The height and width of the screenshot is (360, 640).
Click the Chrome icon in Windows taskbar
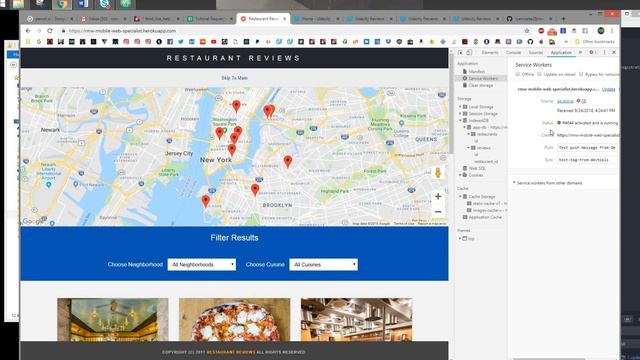click(62, 4)
